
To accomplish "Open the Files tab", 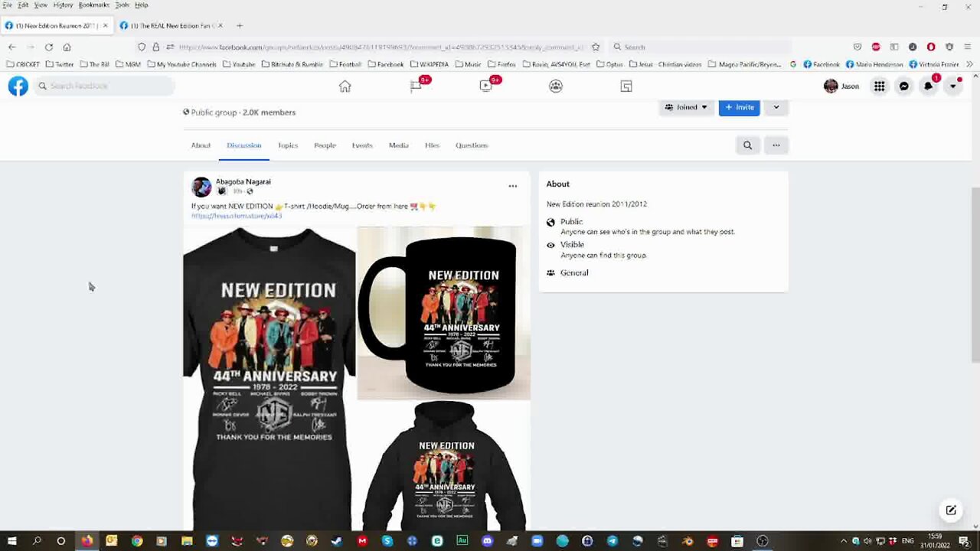I will [432, 145].
